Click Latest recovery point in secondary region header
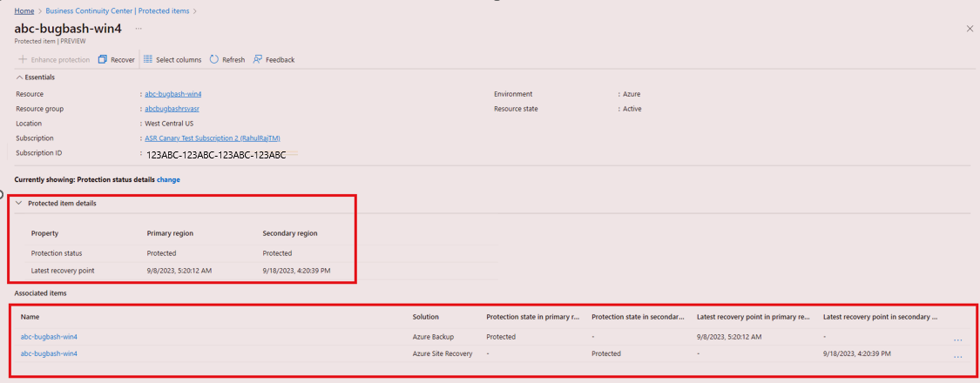The height and width of the screenshot is (383, 980). click(881, 318)
